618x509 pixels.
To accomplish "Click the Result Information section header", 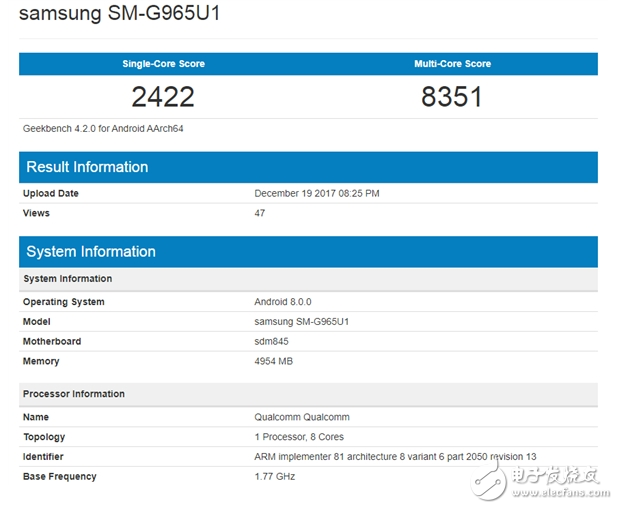I will (87, 167).
